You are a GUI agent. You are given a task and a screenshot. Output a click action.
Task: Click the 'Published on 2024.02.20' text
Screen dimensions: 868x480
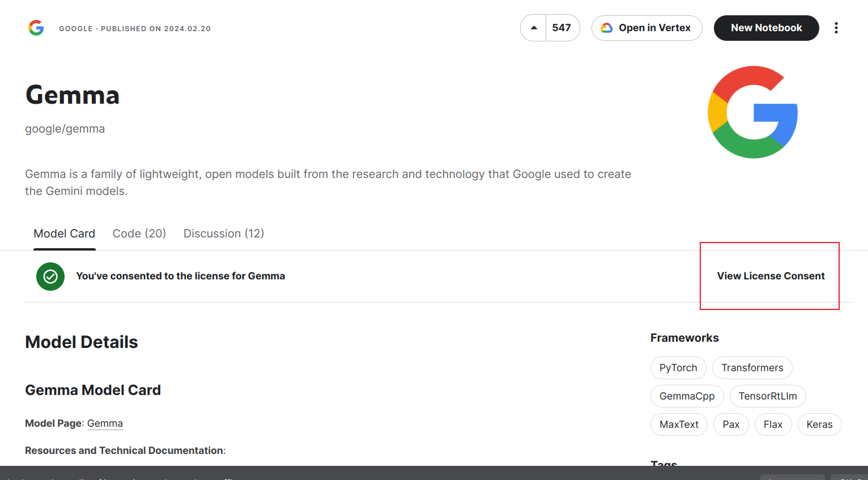coord(156,28)
